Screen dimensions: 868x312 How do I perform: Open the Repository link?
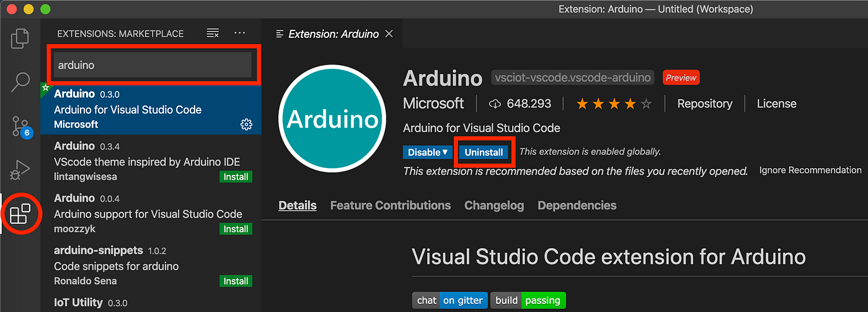704,104
